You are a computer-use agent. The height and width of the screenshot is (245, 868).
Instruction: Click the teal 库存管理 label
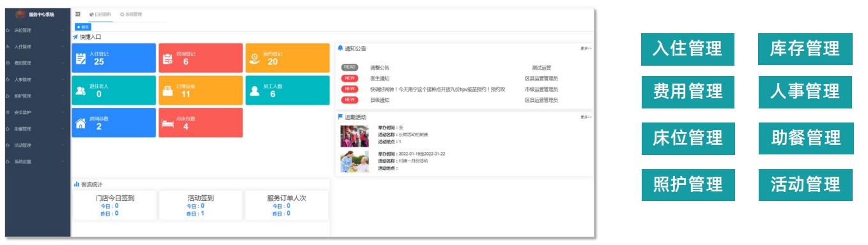click(805, 48)
